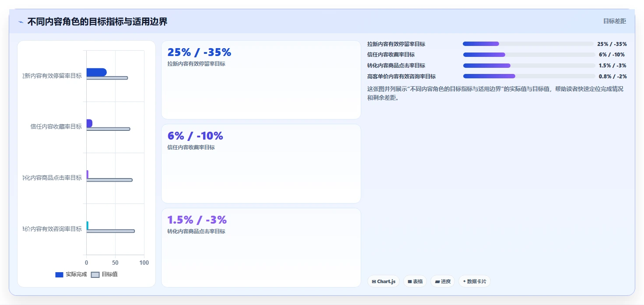Click the 1.5% / -3% progress row value
This screenshot has width=644, height=305.
coord(612,66)
